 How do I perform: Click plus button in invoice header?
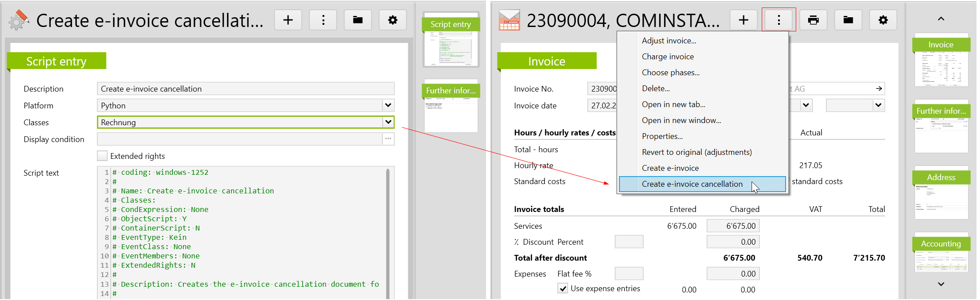pyautogui.click(x=744, y=20)
